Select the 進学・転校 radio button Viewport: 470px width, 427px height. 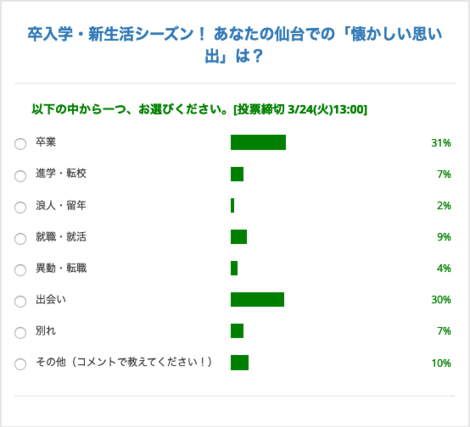click(20, 176)
